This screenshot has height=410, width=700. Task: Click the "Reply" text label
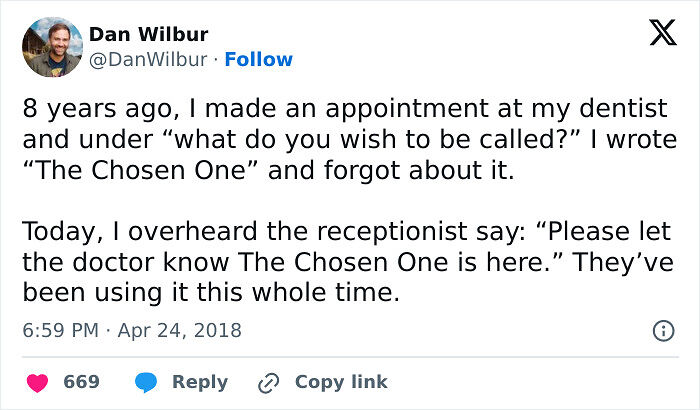200,382
